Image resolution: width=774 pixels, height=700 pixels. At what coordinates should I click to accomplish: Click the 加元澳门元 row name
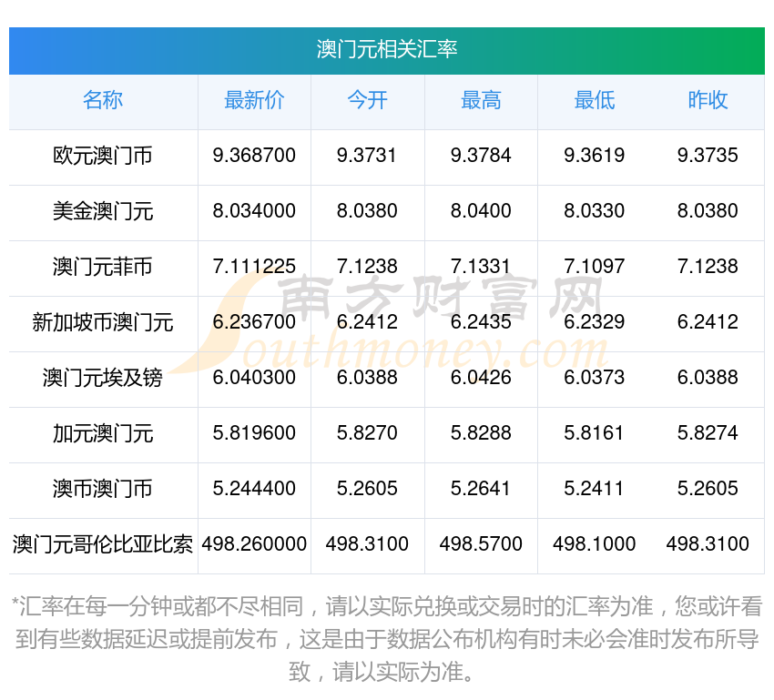tap(103, 433)
